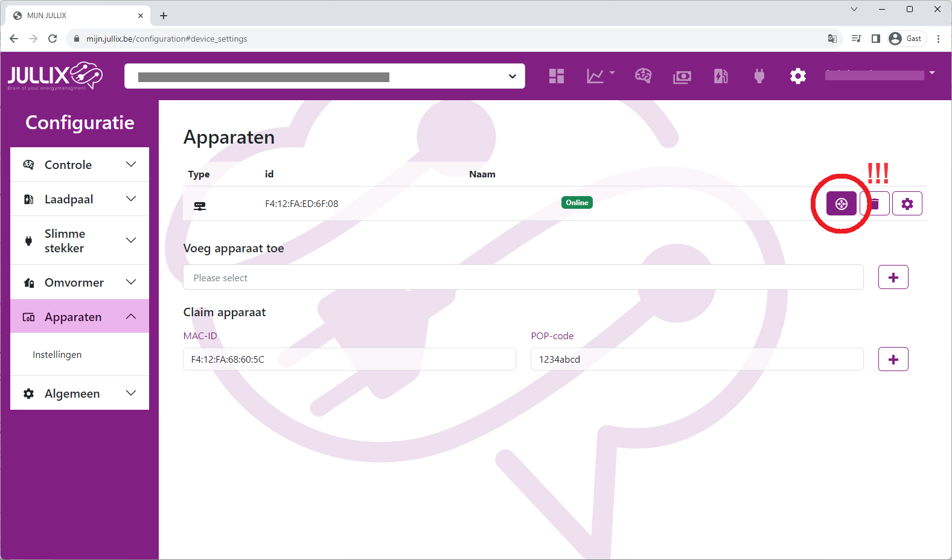
Task: Click the device type icon in row
Action: click(200, 206)
